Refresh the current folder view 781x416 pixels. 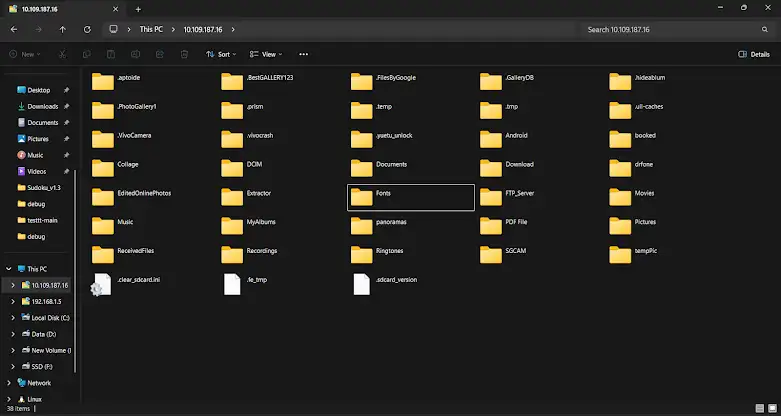click(87, 29)
